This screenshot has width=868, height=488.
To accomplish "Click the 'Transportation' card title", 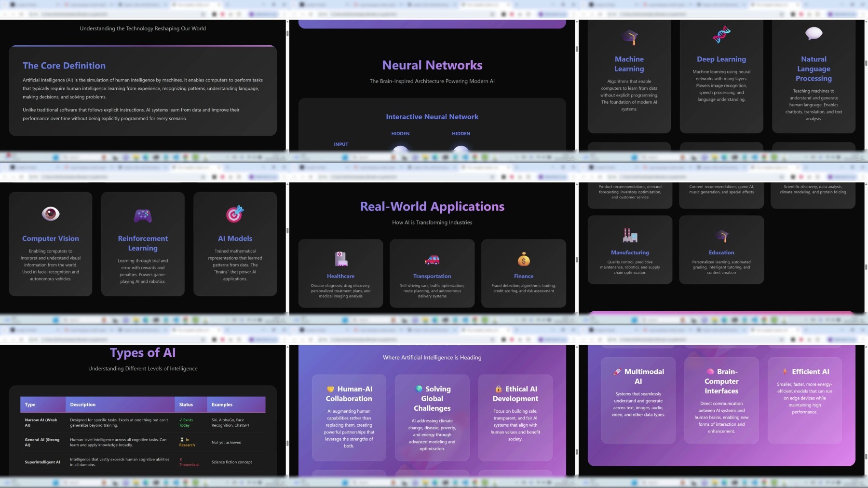I will [432, 276].
